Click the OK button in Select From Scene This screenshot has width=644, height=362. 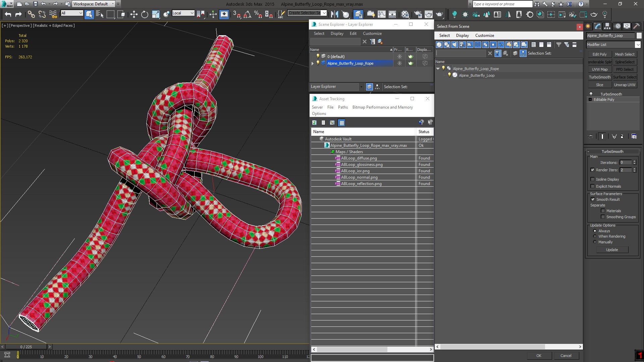point(539,356)
